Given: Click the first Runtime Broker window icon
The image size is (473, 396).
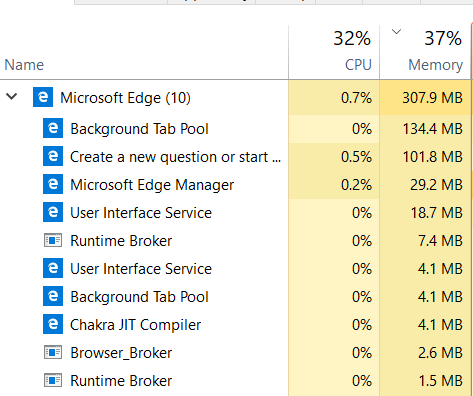Looking at the screenshot, I should coord(53,240).
